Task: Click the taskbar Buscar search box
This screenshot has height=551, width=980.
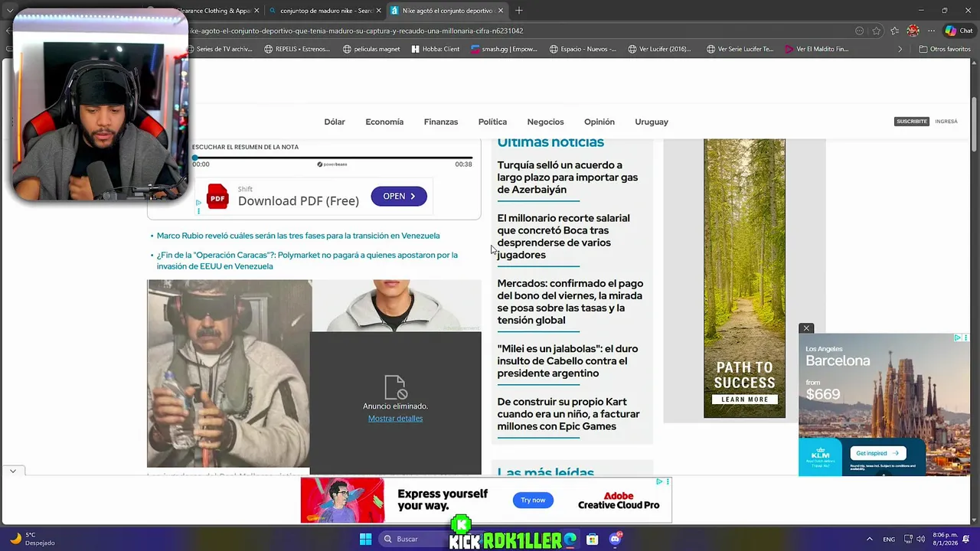Action: 417,539
